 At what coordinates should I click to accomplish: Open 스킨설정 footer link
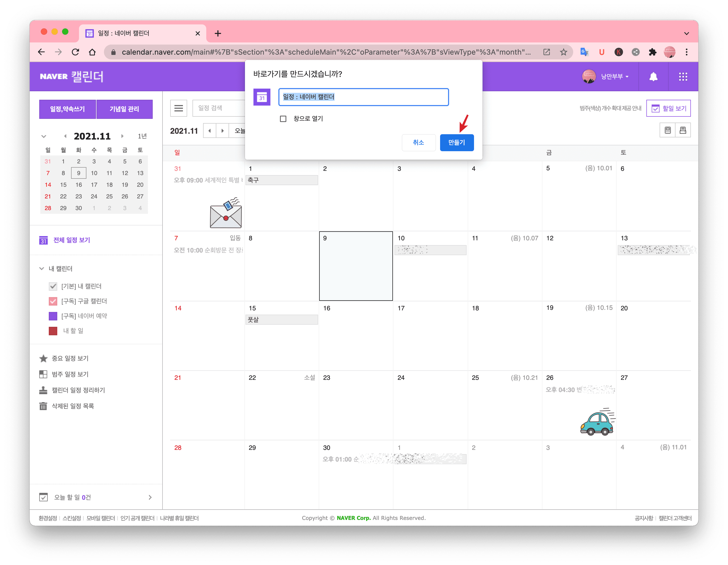72,518
